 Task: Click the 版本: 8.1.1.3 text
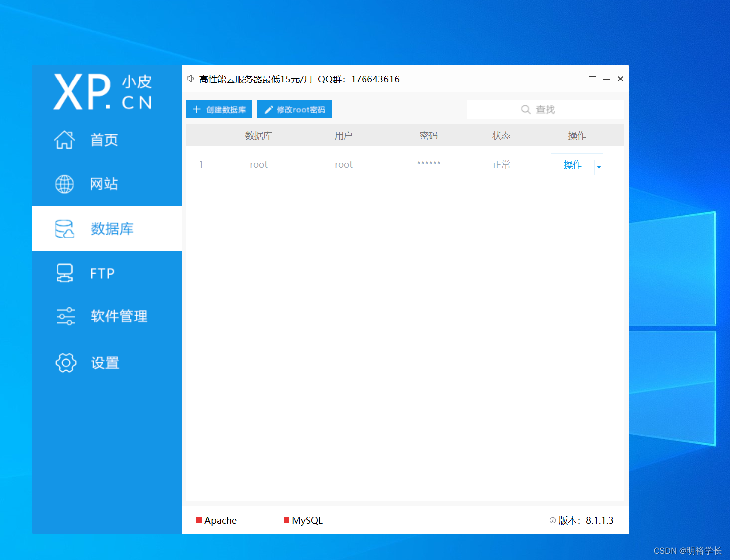586,520
